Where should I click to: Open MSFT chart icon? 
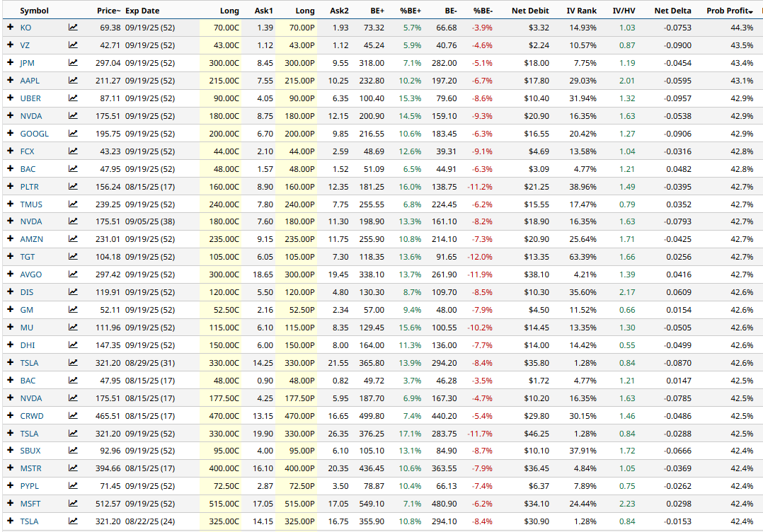73,504
